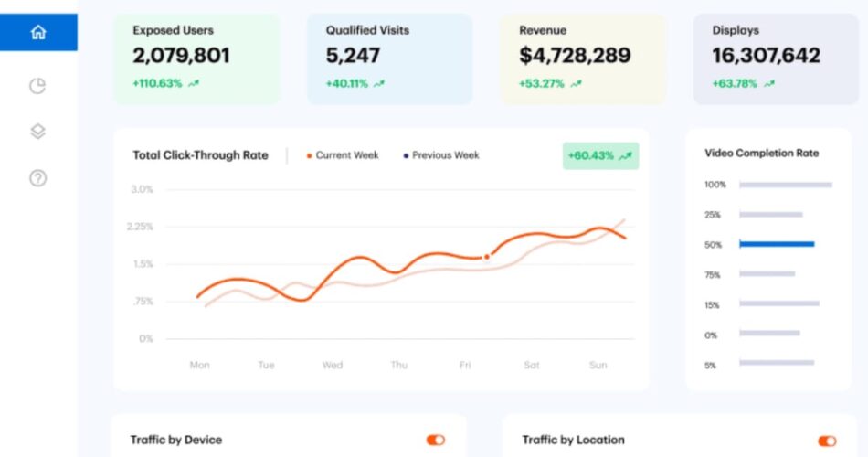The width and height of the screenshot is (868, 457).
Task: Toggle the Traffic by Device switch
Action: pyautogui.click(x=436, y=441)
